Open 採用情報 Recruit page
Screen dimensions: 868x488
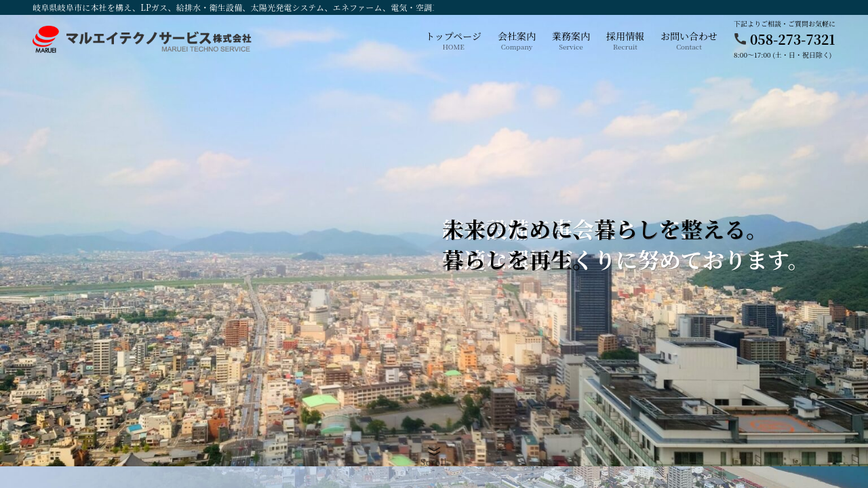(625, 41)
